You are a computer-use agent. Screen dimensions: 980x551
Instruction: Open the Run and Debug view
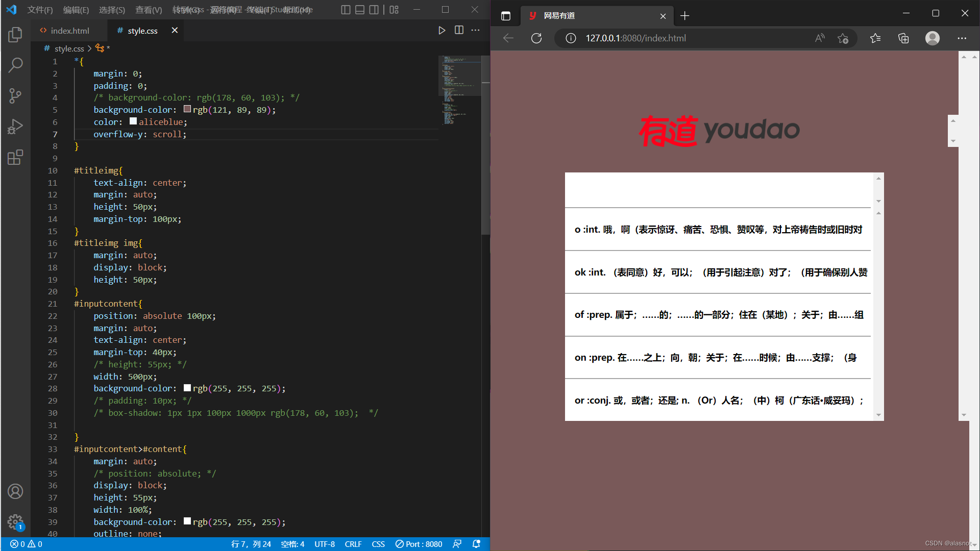[x=15, y=127]
